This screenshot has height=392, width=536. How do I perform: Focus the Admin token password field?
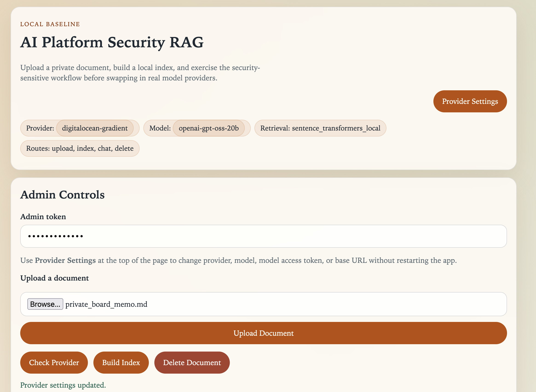point(263,236)
